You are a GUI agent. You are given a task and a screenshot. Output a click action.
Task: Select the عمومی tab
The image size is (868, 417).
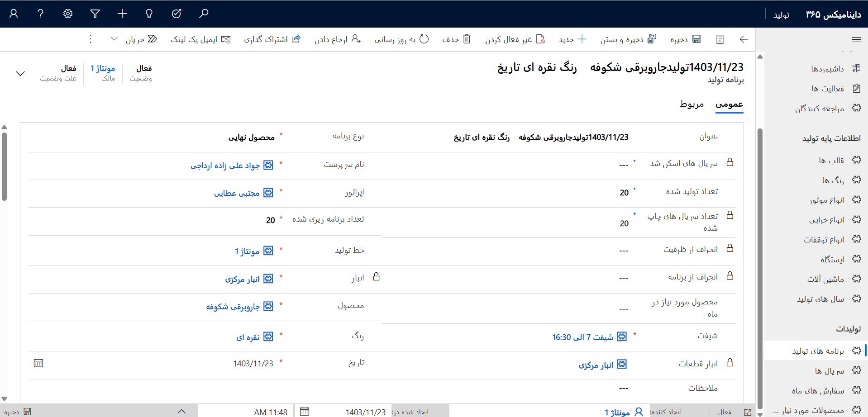tap(729, 104)
